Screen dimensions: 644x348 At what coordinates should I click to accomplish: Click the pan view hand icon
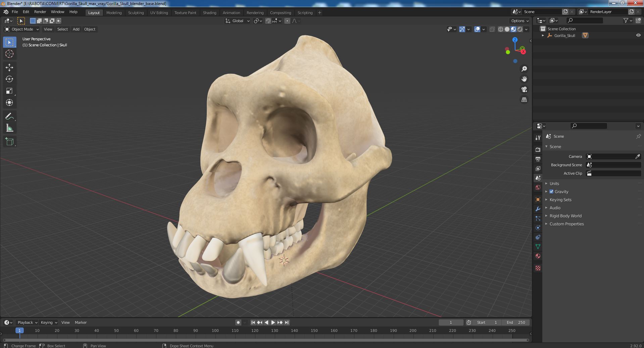[524, 79]
